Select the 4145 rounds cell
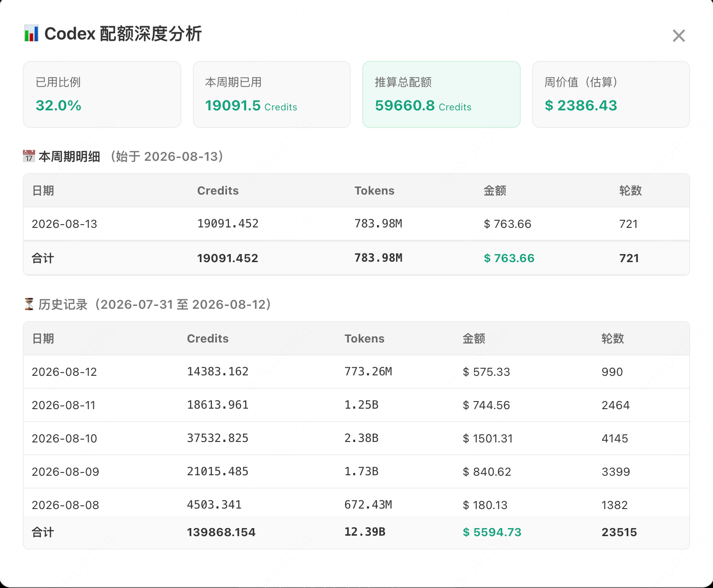 615,439
